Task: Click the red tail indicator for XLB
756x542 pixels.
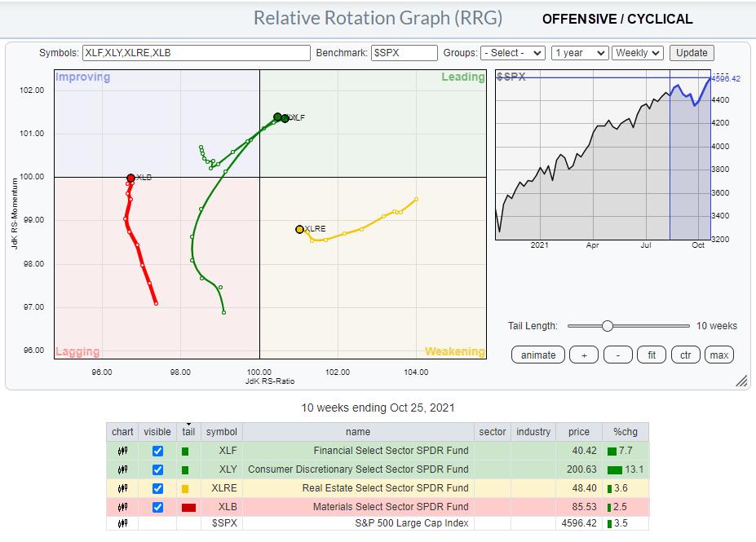Action: point(188,507)
